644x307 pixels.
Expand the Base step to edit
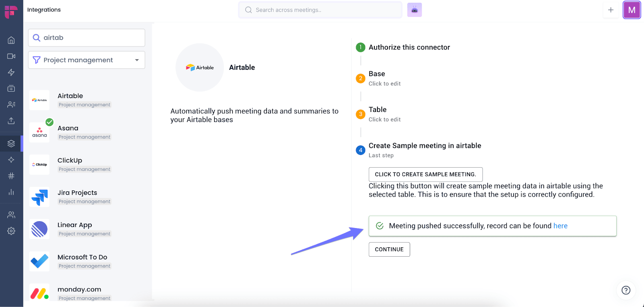point(384,78)
